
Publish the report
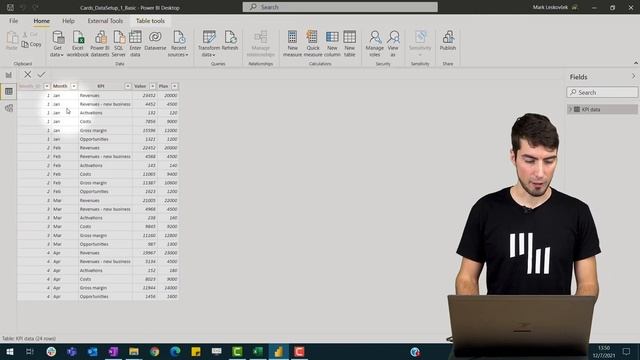pos(448,41)
